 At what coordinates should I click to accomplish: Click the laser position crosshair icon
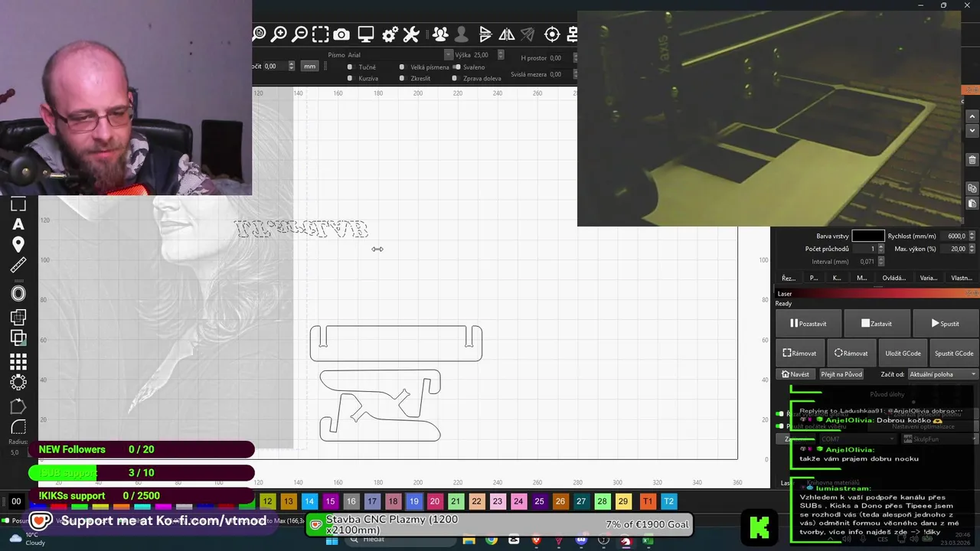(x=552, y=34)
